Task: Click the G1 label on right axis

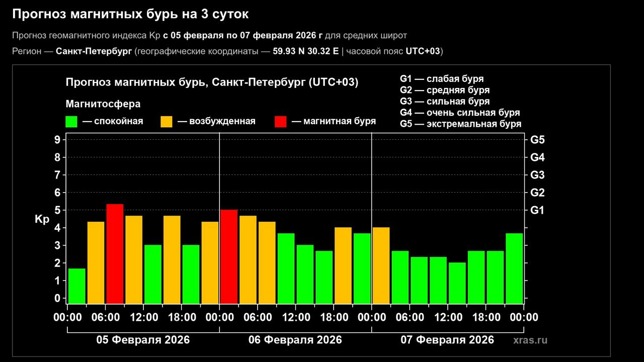Action: [537, 210]
